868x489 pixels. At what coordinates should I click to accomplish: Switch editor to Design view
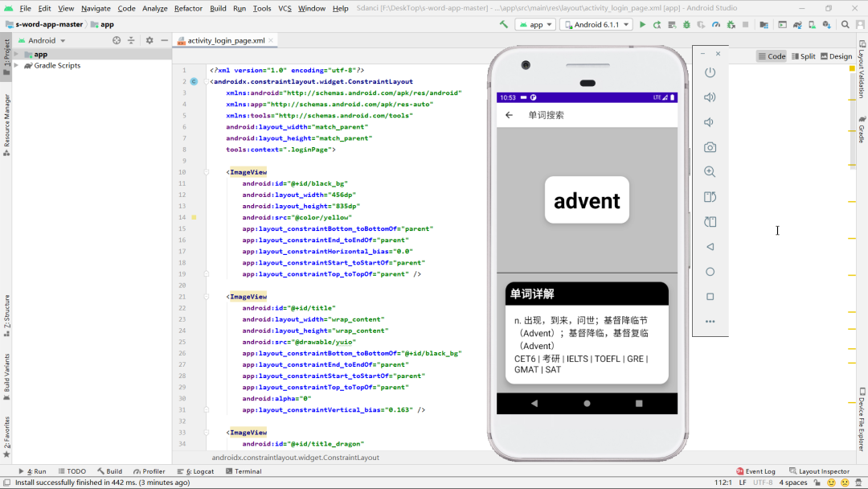coord(837,56)
